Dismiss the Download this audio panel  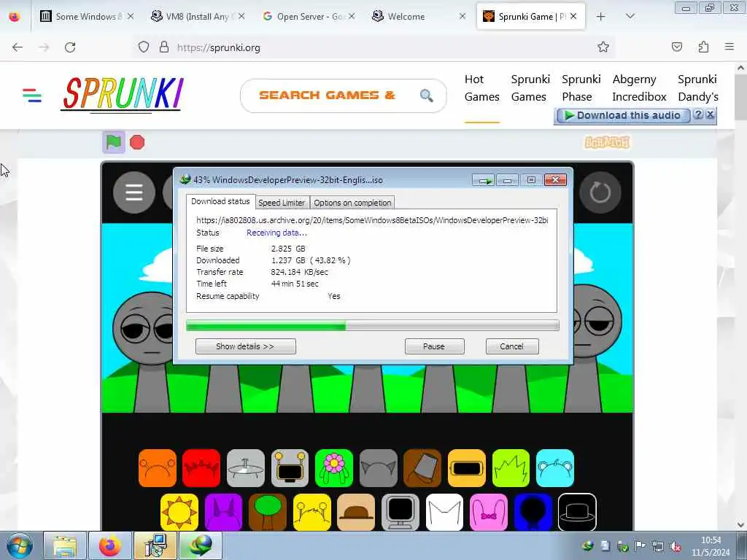(x=711, y=114)
